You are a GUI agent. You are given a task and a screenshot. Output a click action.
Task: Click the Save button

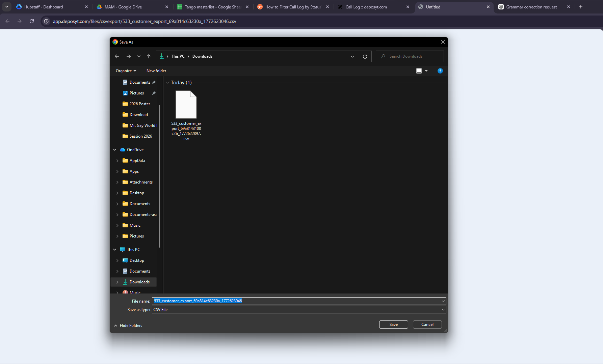393,325
